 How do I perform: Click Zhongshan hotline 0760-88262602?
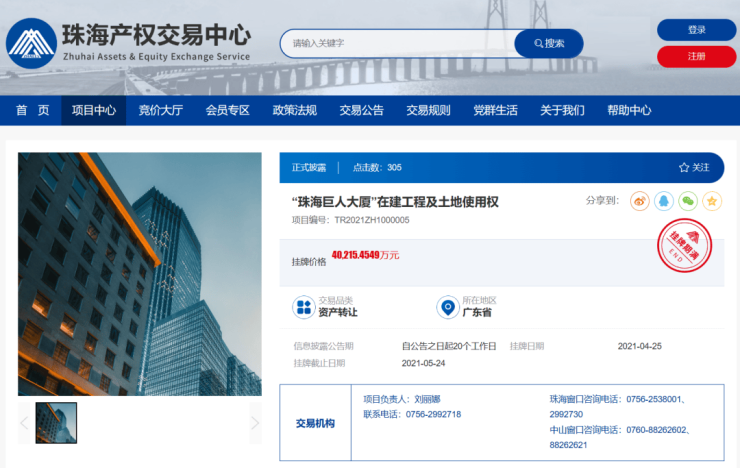[x=656, y=430]
